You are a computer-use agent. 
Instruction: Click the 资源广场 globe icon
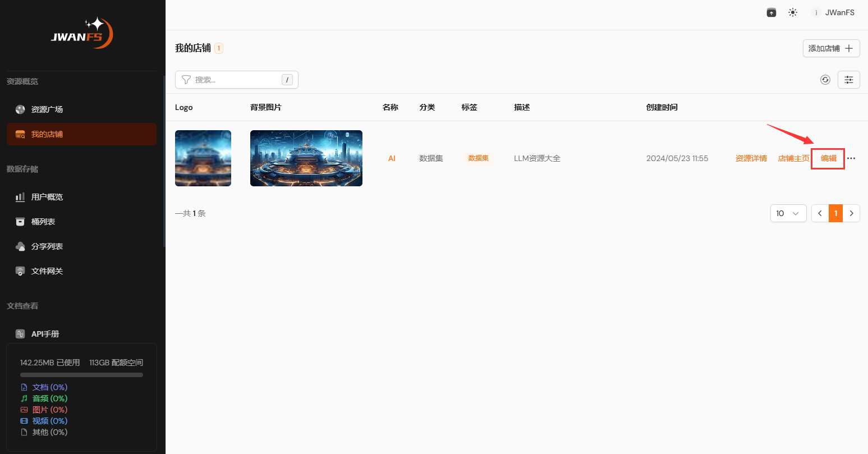coord(20,109)
